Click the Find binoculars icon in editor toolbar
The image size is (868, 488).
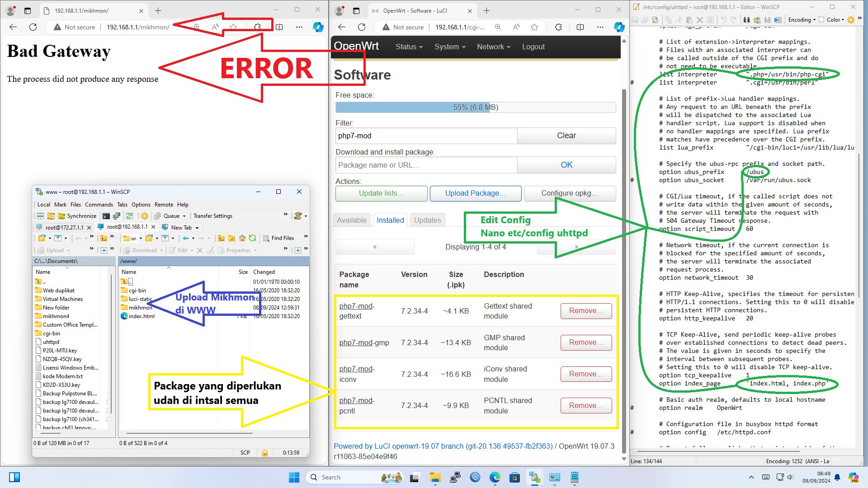pos(746,20)
